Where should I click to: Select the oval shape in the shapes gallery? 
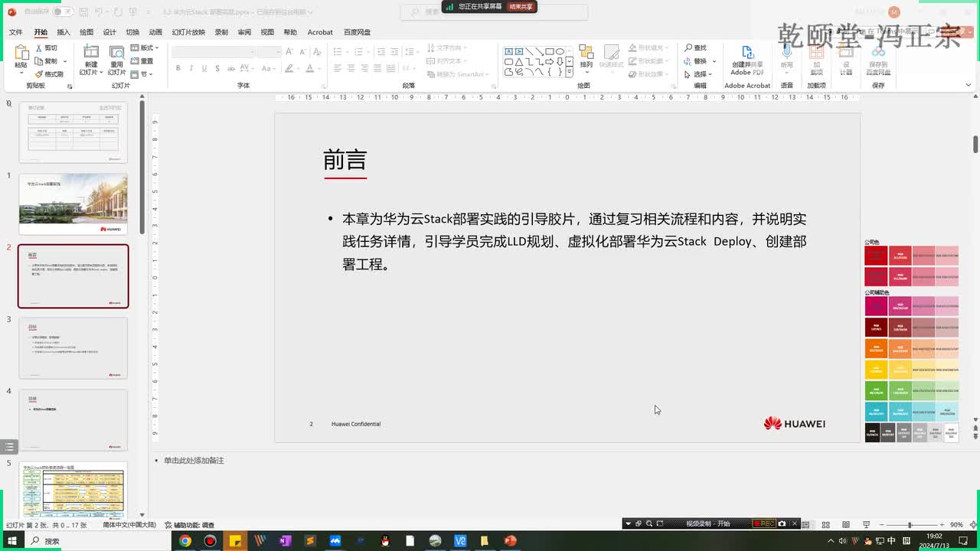click(560, 51)
